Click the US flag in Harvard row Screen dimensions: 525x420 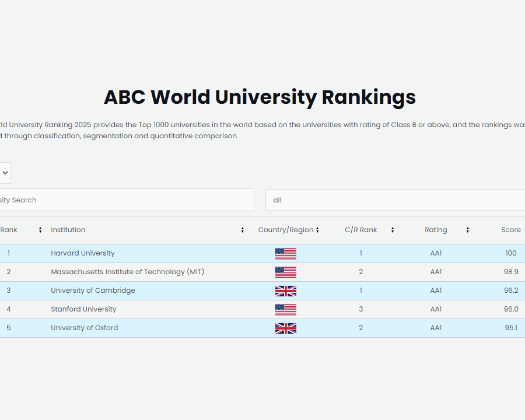point(286,254)
